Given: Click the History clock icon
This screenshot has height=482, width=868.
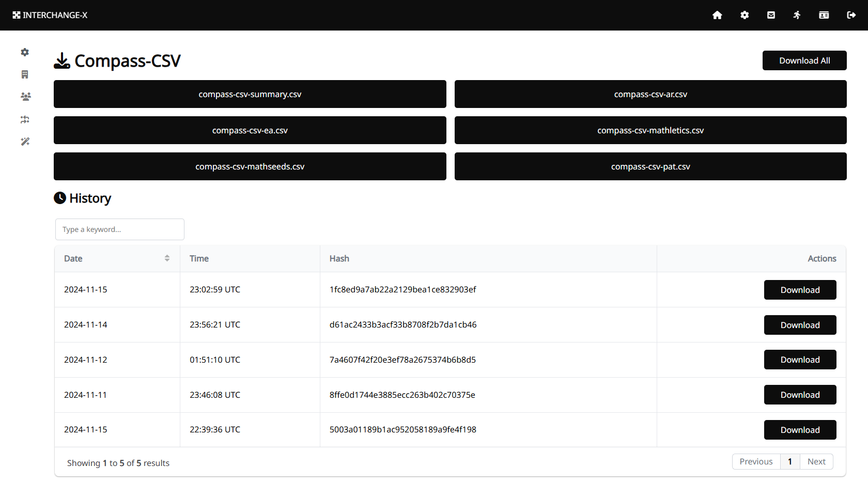Looking at the screenshot, I should pos(60,198).
